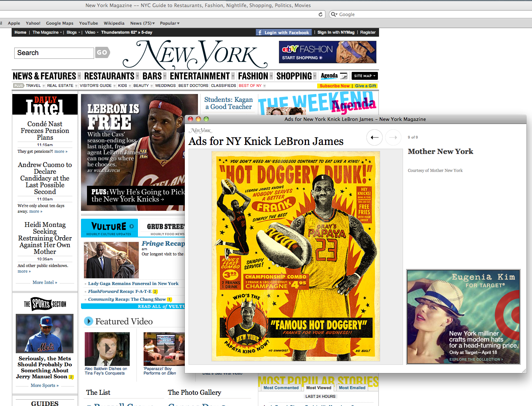Image resolution: width=532 pixels, height=406 pixels.
Task: Select the Most Emailed tab
Action: [352, 388]
